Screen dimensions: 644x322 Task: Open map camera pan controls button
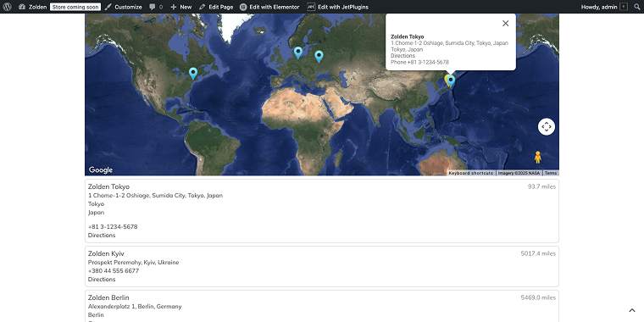(x=547, y=126)
